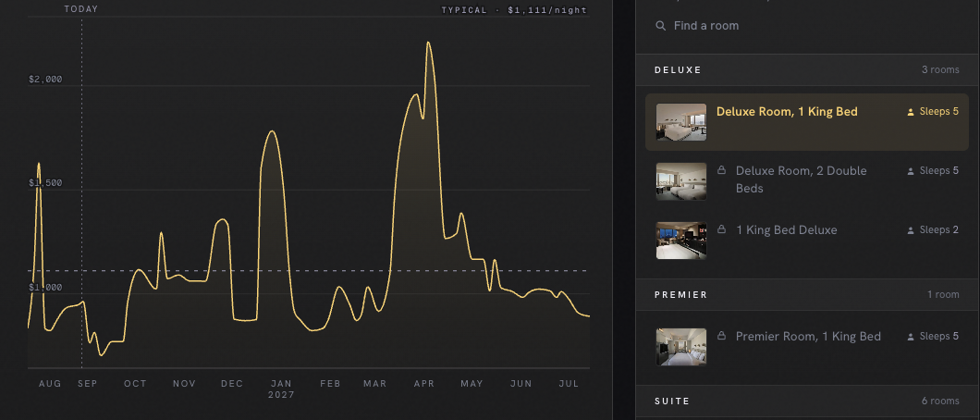This screenshot has width=980, height=420.
Task: Click the TODAY marker label on chart
Action: 81,9
